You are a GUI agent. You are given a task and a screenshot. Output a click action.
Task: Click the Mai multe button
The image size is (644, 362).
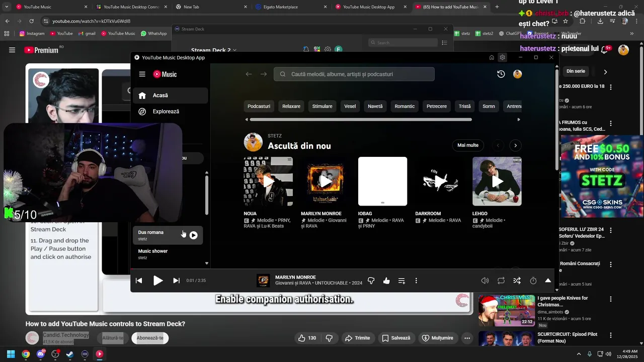468,145
